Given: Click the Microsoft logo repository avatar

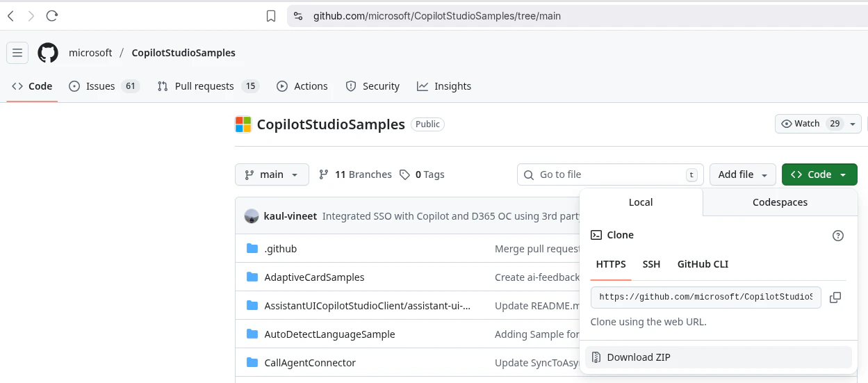Looking at the screenshot, I should [243, 124].
